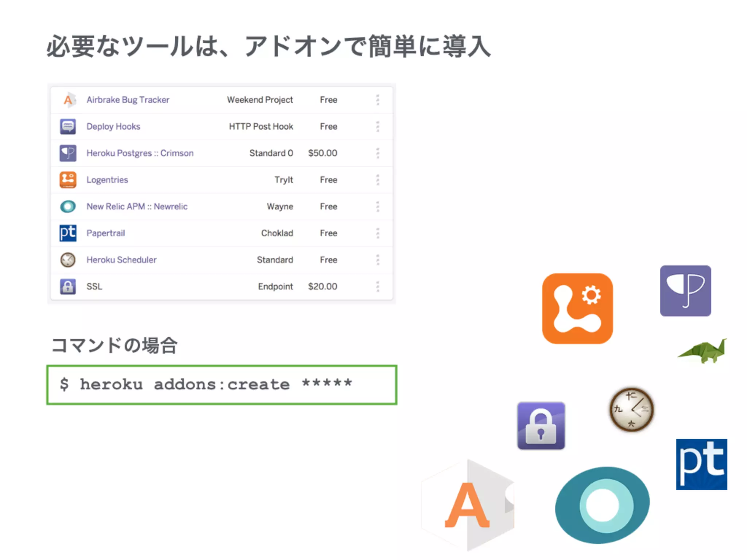Click the large blue Papertrail pt logo
Image resolution: width=747 pixels, height=560 pixels.
[702, 464]
